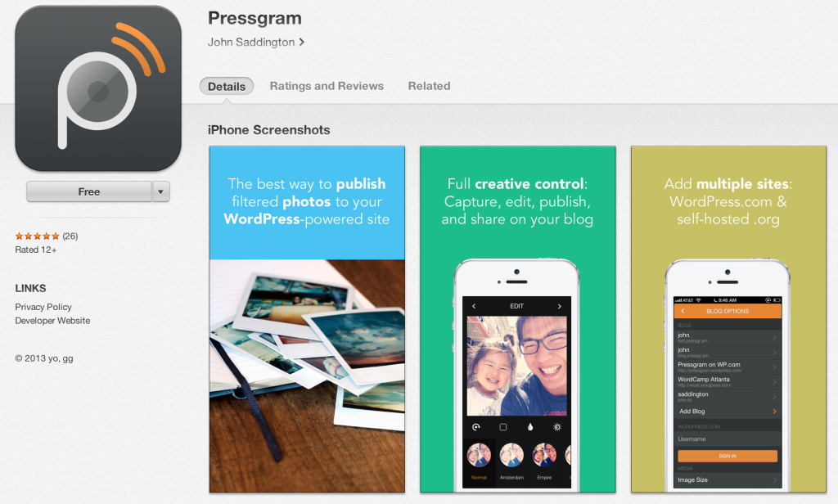Open the Free button dropdown arrow

160,191
